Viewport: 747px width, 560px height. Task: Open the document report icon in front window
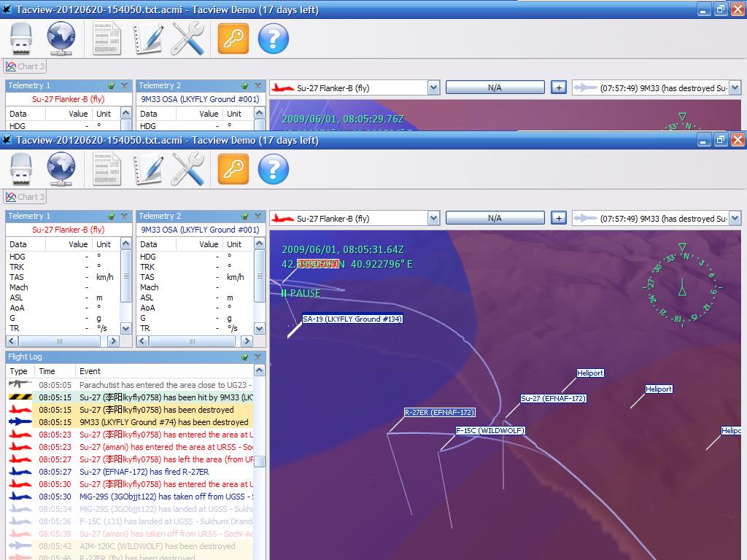(107, 169)
